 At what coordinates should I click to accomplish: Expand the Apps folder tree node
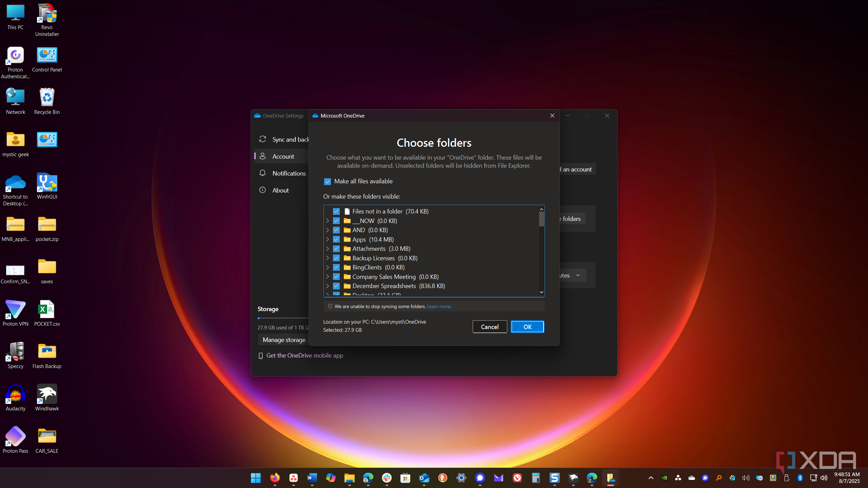(x=328, y=239)
